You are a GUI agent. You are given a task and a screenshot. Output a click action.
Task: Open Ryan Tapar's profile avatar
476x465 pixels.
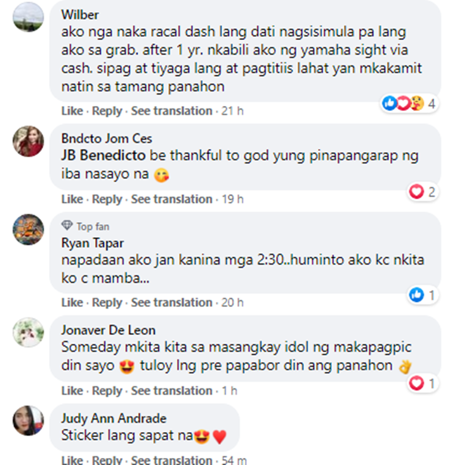pyautogui.click(x=28, y=230)
